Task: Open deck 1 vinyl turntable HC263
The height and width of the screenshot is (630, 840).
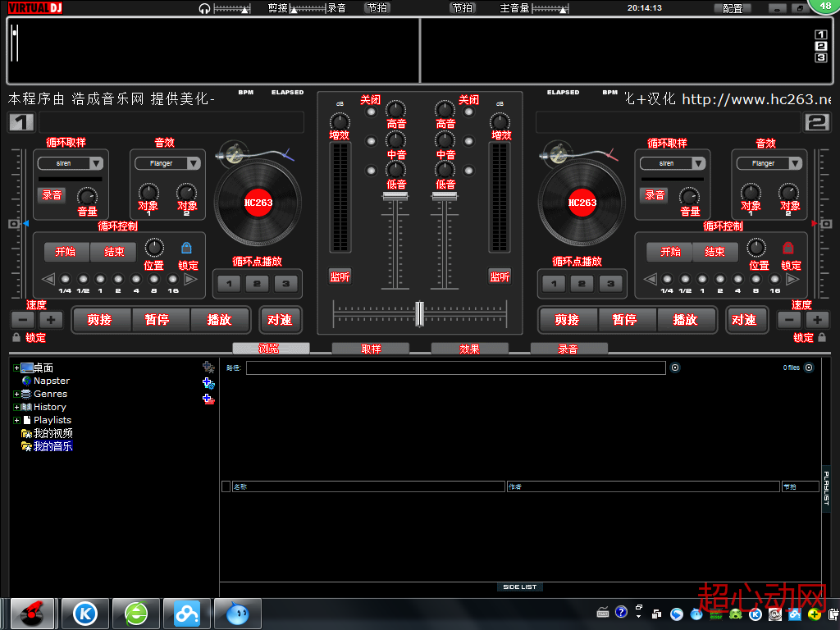Action: 258,203
